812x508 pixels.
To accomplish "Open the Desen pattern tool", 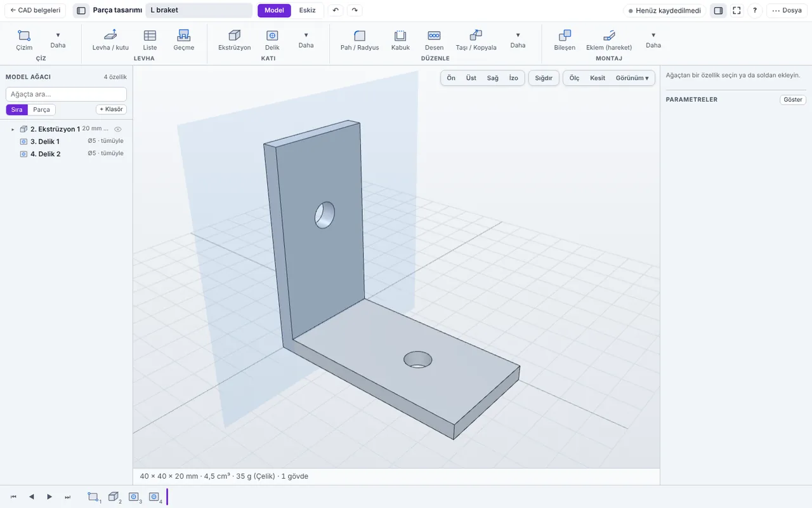I will [434, 40].
